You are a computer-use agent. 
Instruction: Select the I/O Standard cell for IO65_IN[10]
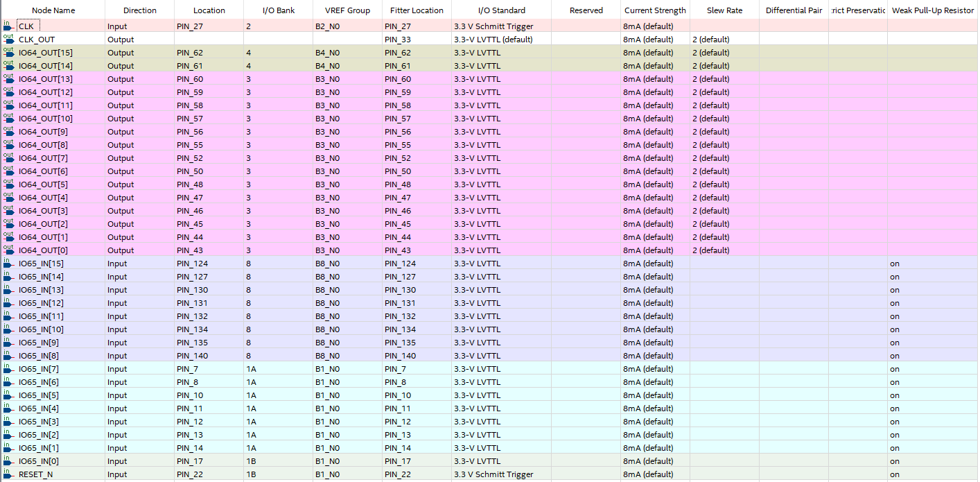502,329
